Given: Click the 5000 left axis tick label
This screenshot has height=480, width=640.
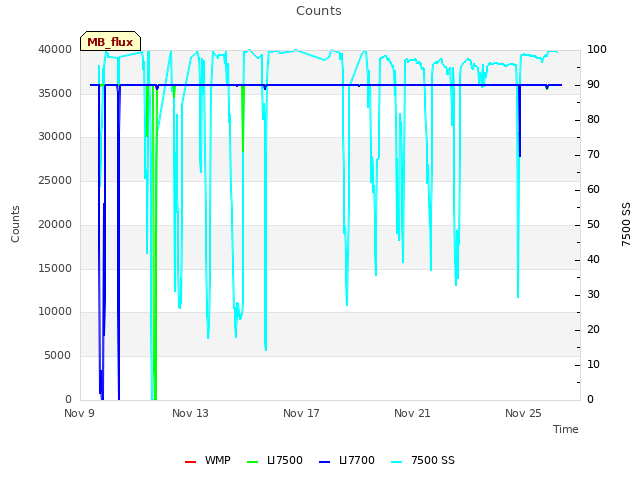Looking at the screenshot, I should coord(58,356).
